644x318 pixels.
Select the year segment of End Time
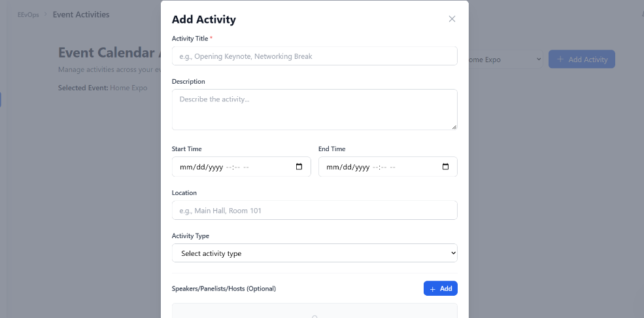coord(361,168)
